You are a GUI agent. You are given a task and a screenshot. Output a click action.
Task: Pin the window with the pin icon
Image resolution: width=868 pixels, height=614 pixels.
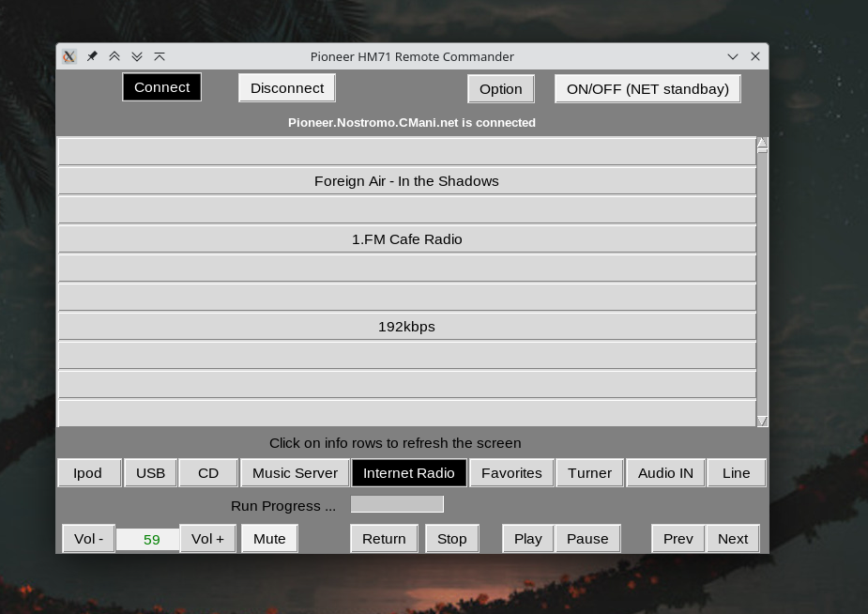coord(92,56)
